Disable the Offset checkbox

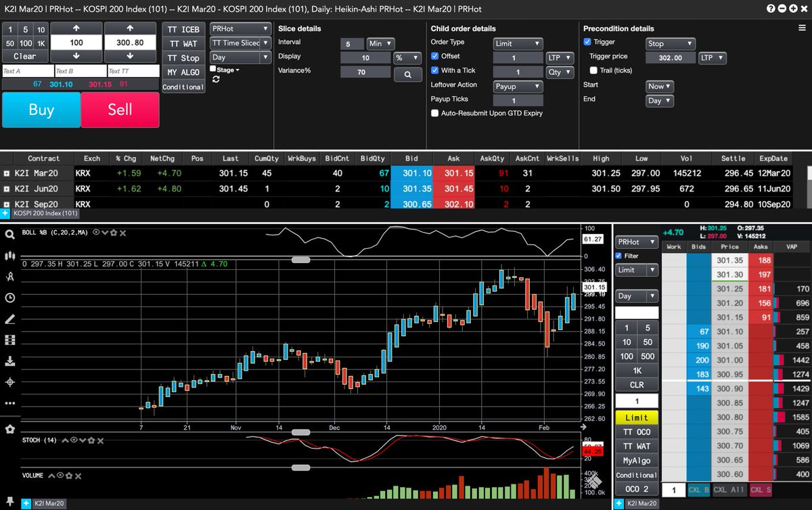[435, 56]
